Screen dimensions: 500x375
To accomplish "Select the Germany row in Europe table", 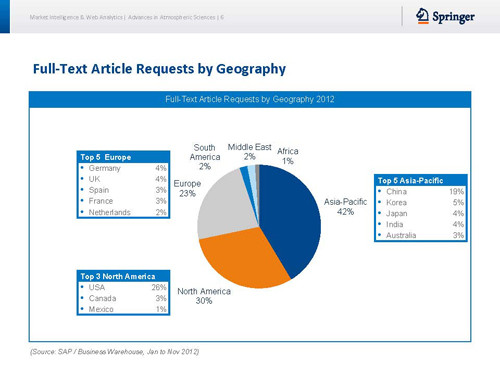I will [123, 168].
